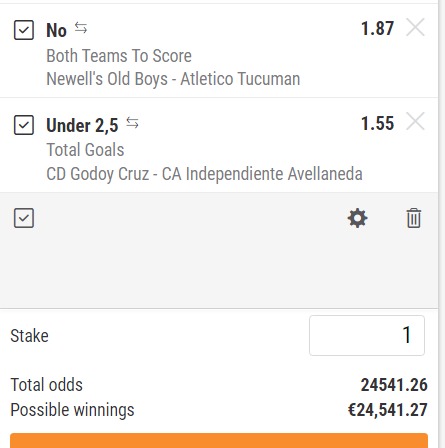Open betslip settings via the gear icon
Viewport: 445px width, 448px height.
[357, 218]
